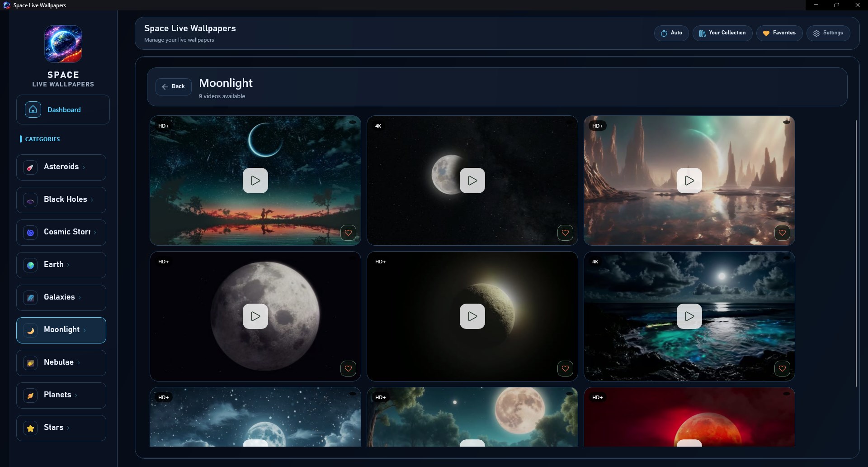Expand the Black Holes chevron arrow
Viewport: 868px width, 467px height.
[92, 200]
